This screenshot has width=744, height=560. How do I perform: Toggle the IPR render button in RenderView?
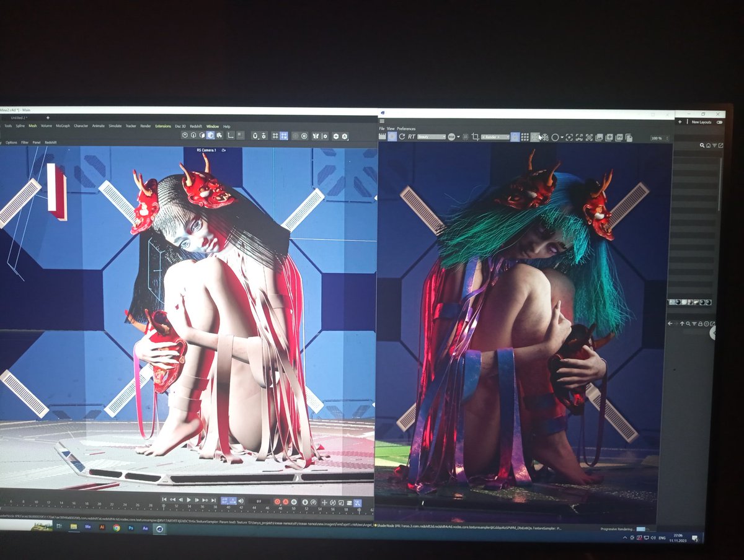pyautogui.click(x=392, y=137)
